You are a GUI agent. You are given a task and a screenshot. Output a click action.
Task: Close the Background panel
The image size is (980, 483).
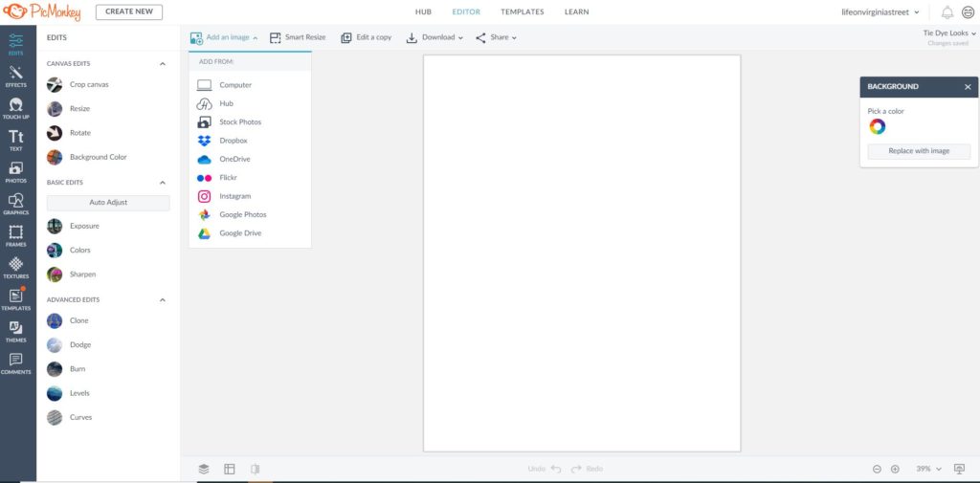click(x=968, y=87)
